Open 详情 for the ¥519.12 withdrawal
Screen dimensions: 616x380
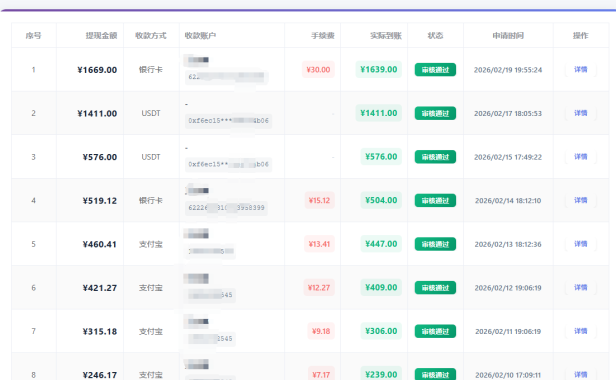click(581, 200)
